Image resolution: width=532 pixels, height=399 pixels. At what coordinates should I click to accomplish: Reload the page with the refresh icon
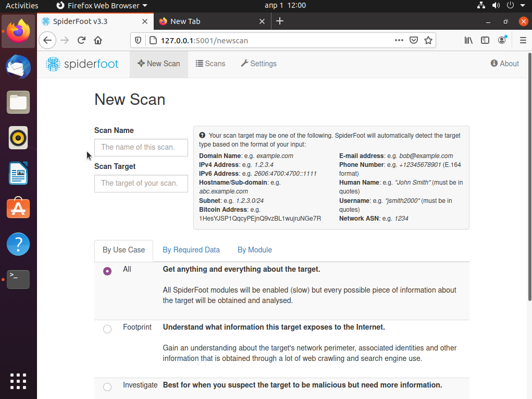pyautogui.click(x=81, y=40)
